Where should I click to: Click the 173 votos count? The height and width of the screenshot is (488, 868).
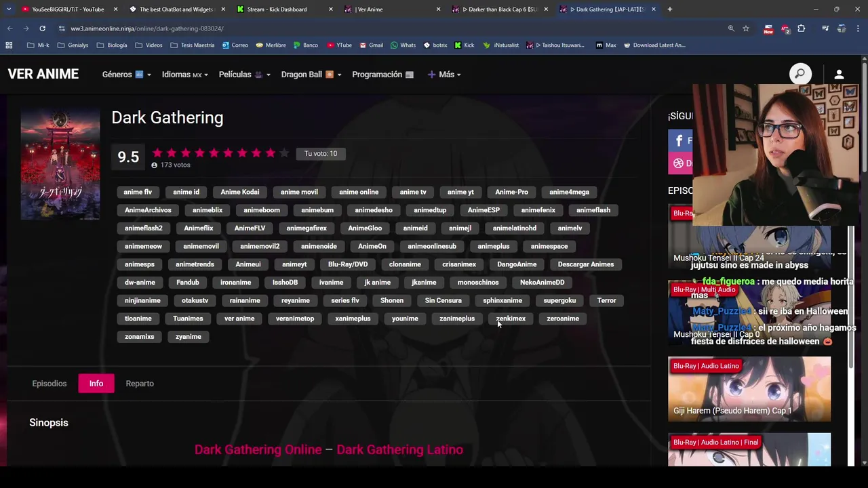(175, 165)
